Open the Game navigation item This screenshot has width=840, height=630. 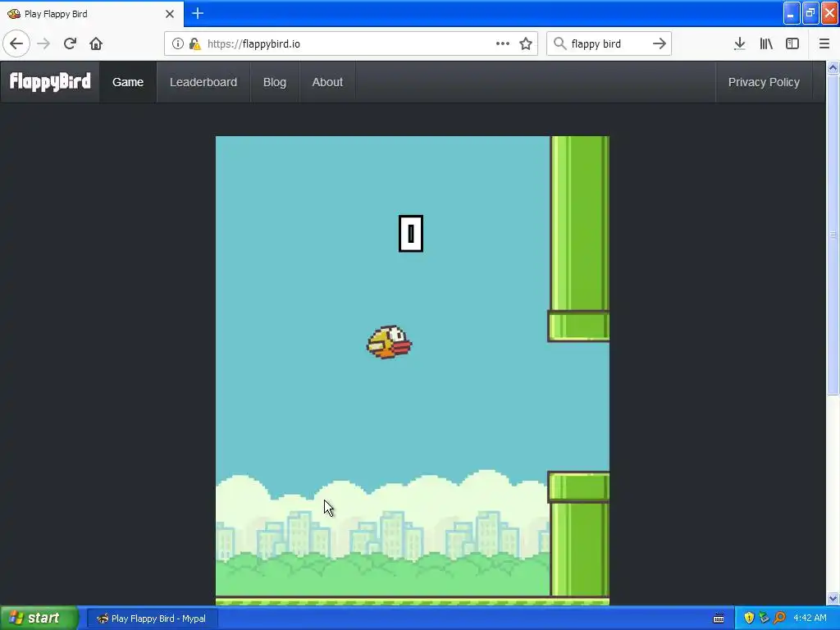tap(128, 82)
